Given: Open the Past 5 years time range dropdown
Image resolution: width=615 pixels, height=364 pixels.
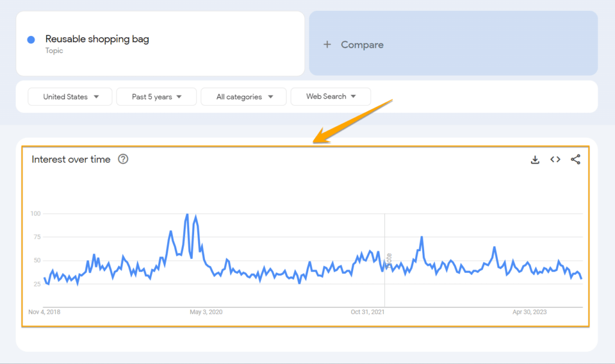Looking at the screenshot, I should point(157,97).
